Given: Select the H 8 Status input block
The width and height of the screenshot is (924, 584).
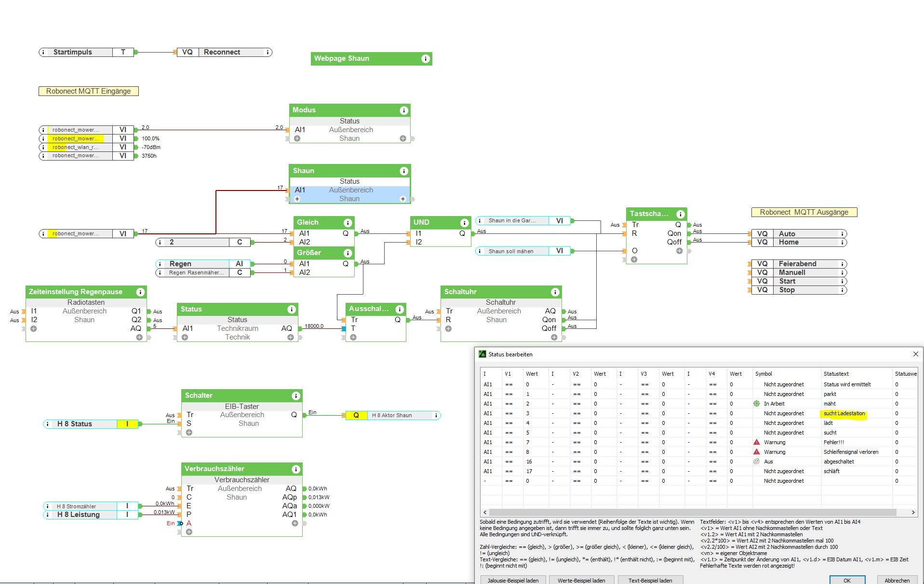Looking at the screenshot, I should tap(91, 424).
